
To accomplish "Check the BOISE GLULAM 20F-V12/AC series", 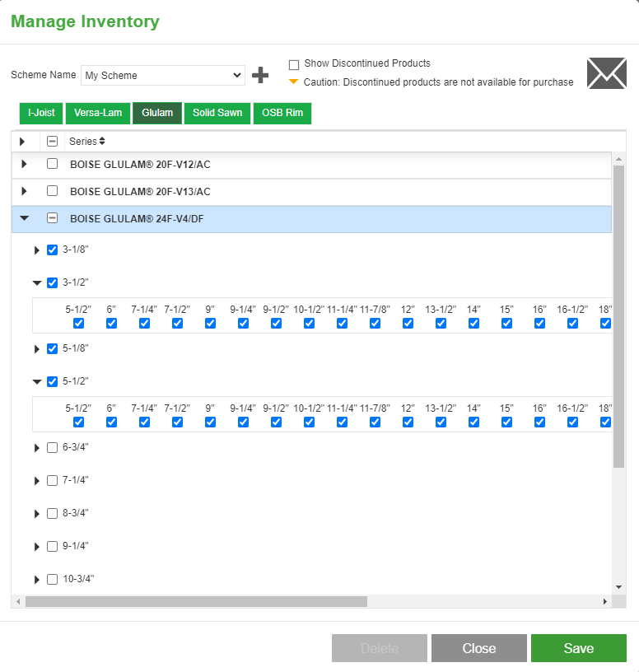I will coord(52,164).
